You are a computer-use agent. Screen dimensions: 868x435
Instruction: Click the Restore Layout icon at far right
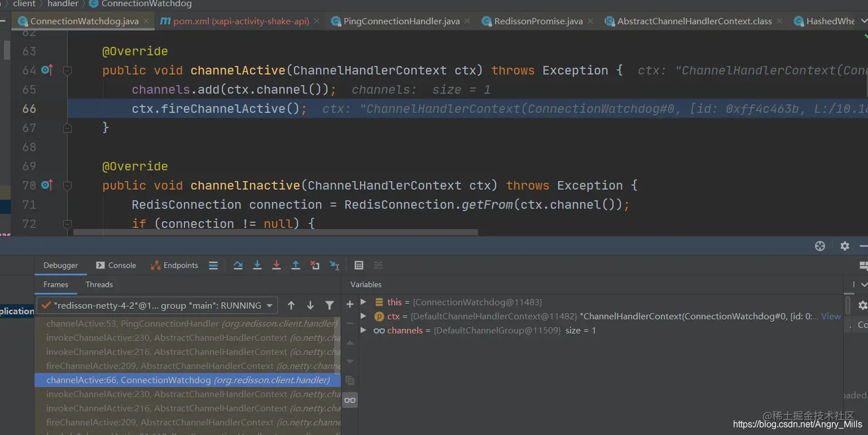[x=863, y=266]
